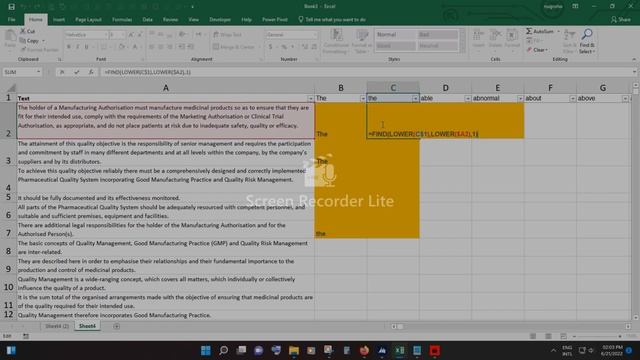
Task: Click the Format cells icon
Action: click(512, 36)
